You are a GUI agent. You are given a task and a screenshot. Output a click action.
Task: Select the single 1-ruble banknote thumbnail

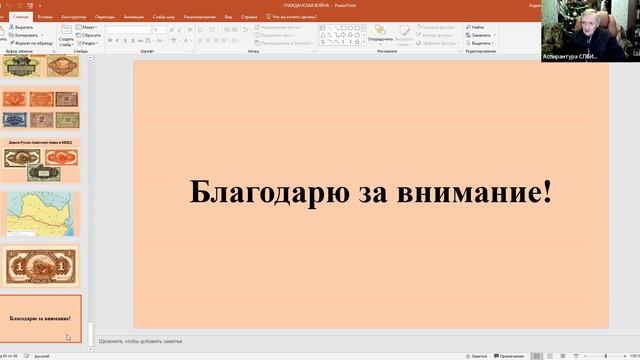41,267
